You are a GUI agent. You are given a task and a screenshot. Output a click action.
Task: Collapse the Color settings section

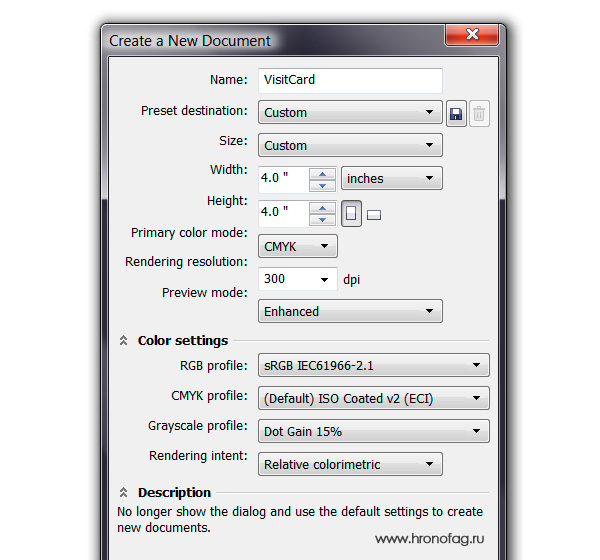124,341
